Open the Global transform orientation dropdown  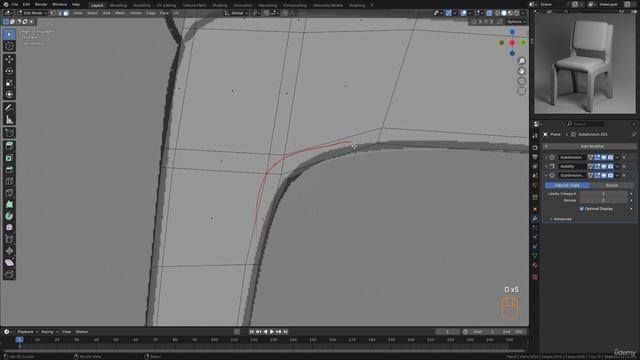point(236,13)
